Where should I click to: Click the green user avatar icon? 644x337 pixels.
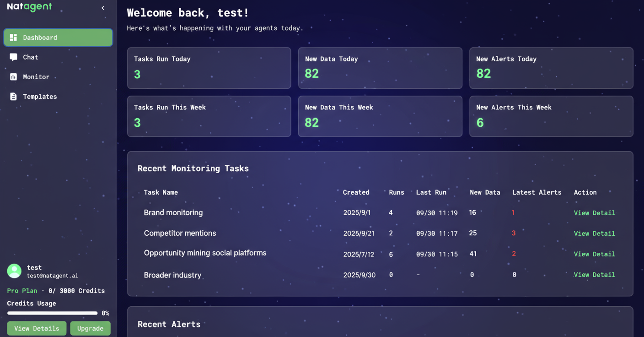[14, 271]
